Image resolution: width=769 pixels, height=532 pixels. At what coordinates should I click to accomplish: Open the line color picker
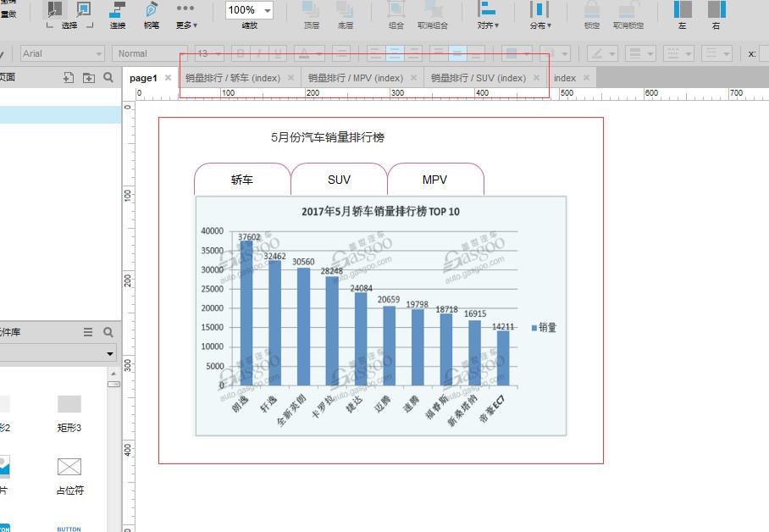602,53
